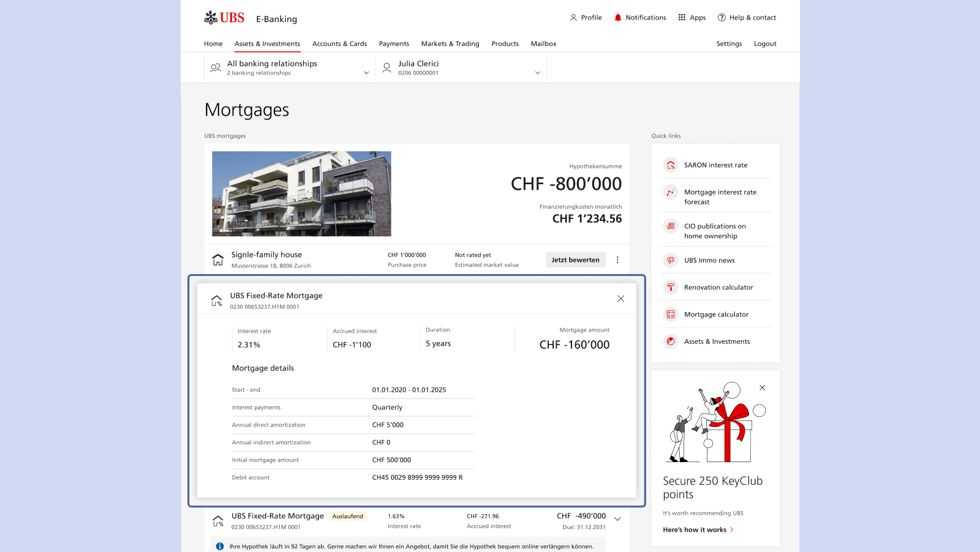Follow the Here's how it works link
Viewport: 980px width, 552px height.
click(x=698, y=530)
